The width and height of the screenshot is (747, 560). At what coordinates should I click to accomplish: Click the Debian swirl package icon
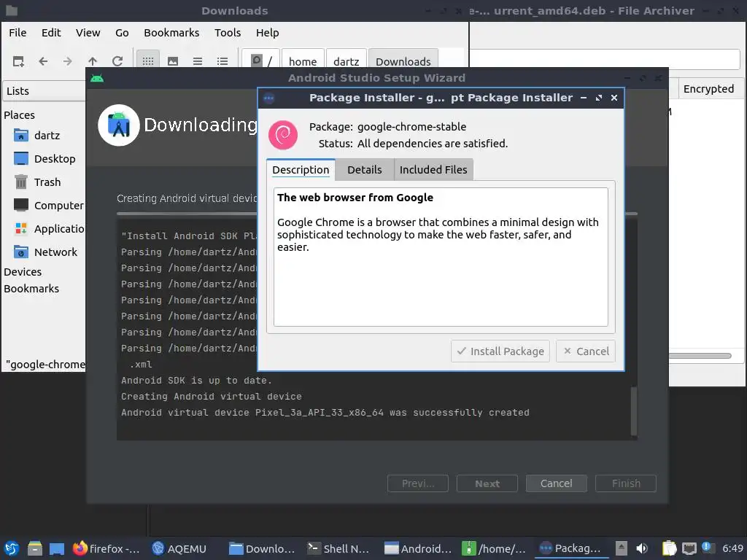(x=283, y=135)
